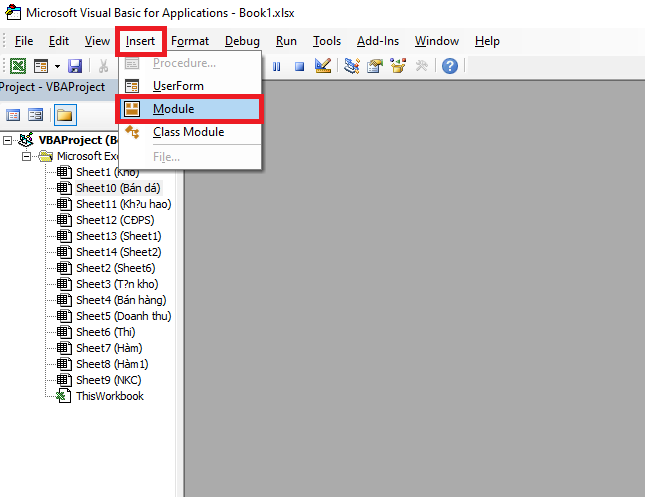Click the Insert UserForm toolbar icon
Viewport: 645px width, 497px height.
pos(41,66)
